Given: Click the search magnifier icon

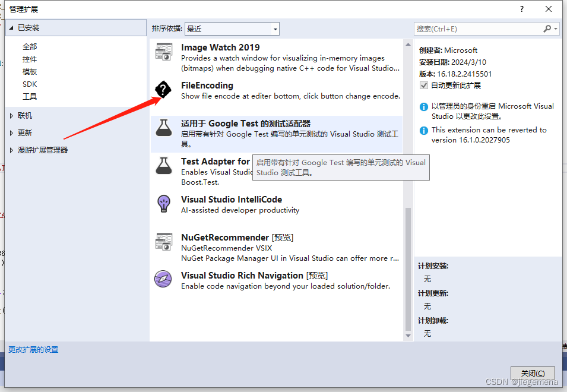Looking at the screenshot, I should pyautogui.click(x=547, y=29).
